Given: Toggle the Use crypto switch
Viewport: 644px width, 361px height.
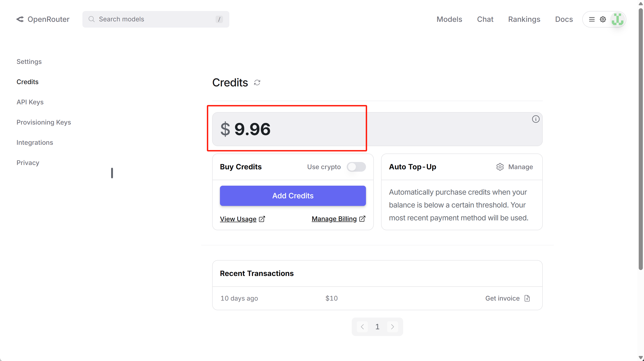Looking at the screenshot, I should click(x=356, y=167).
